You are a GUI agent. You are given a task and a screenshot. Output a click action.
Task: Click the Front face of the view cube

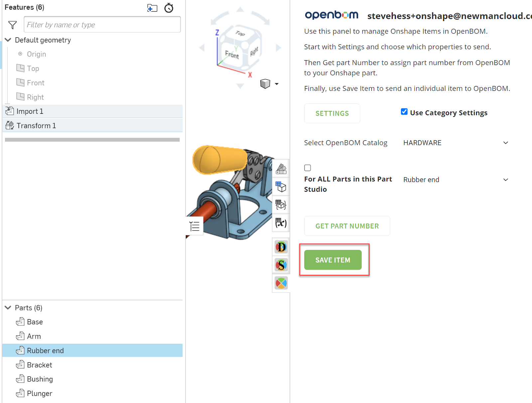coord(232,54)
